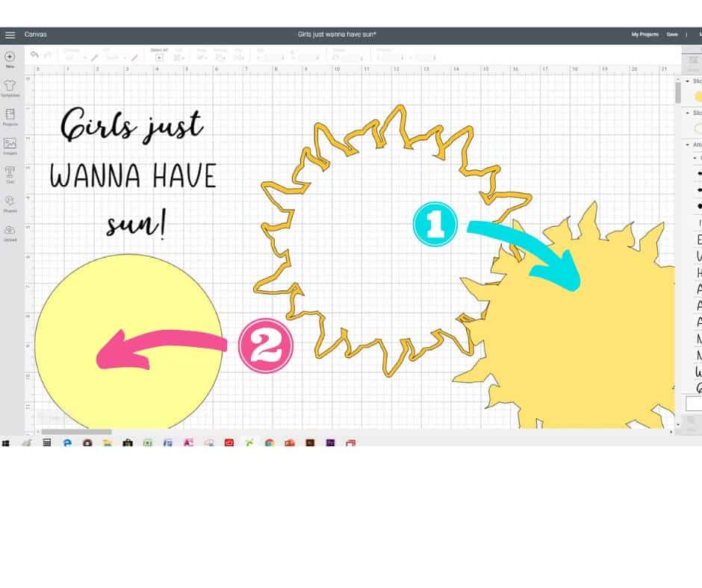Open the Chrome taskbar icon
The height and width of the screenshot is (588, 702).
point(269,443)
